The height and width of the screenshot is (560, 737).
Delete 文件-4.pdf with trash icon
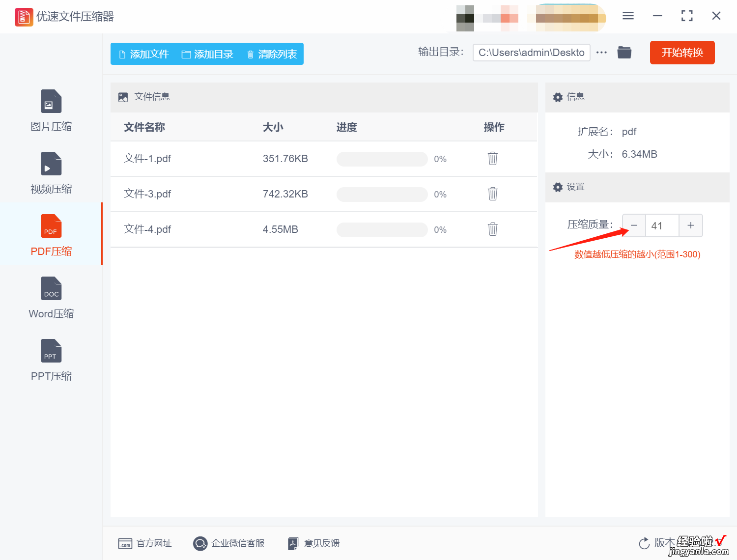tap(493, 229)
